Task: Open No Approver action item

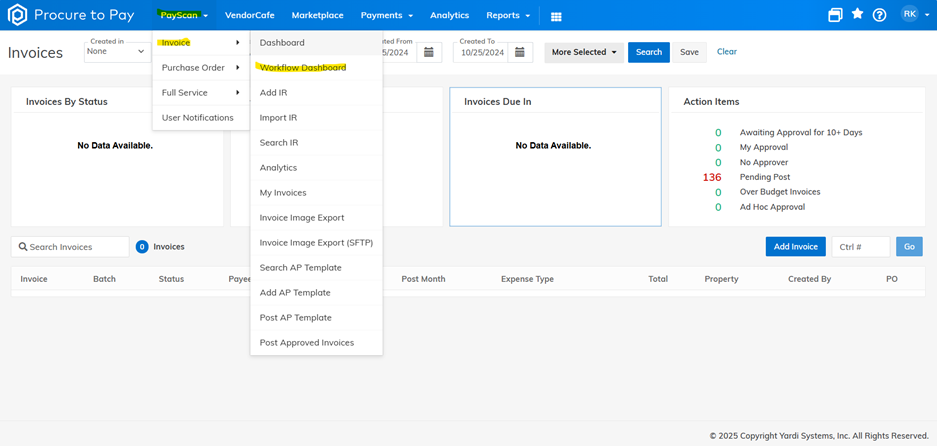Action: pyautogui.click(x=764, y=163)
